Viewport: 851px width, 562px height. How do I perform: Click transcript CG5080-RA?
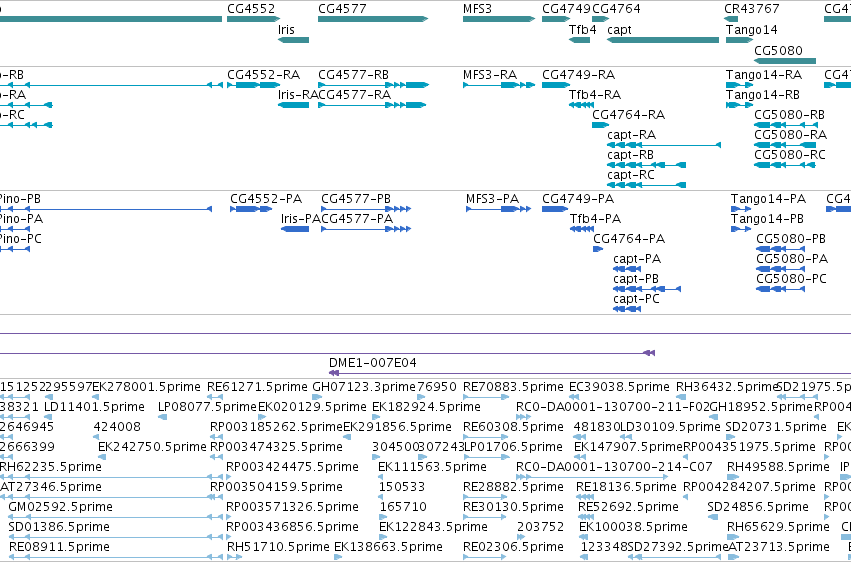(x=785, y=145)
